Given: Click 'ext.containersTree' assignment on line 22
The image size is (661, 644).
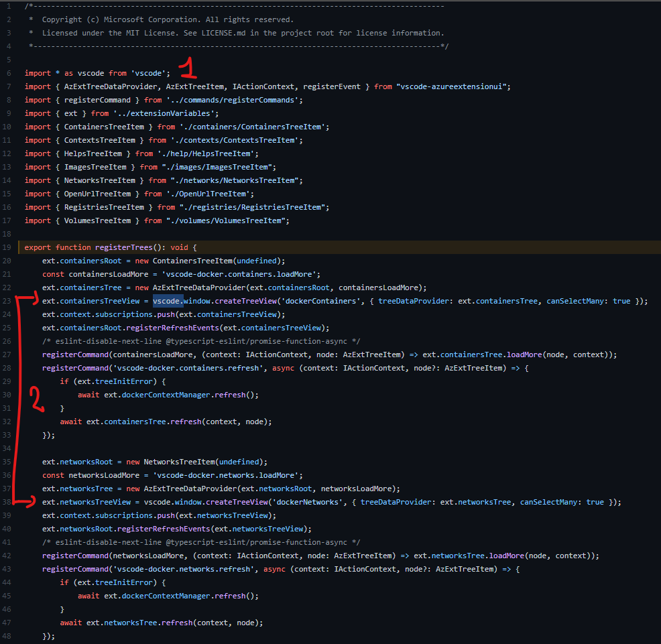Looking at the screenshot, I should [82, 288].
